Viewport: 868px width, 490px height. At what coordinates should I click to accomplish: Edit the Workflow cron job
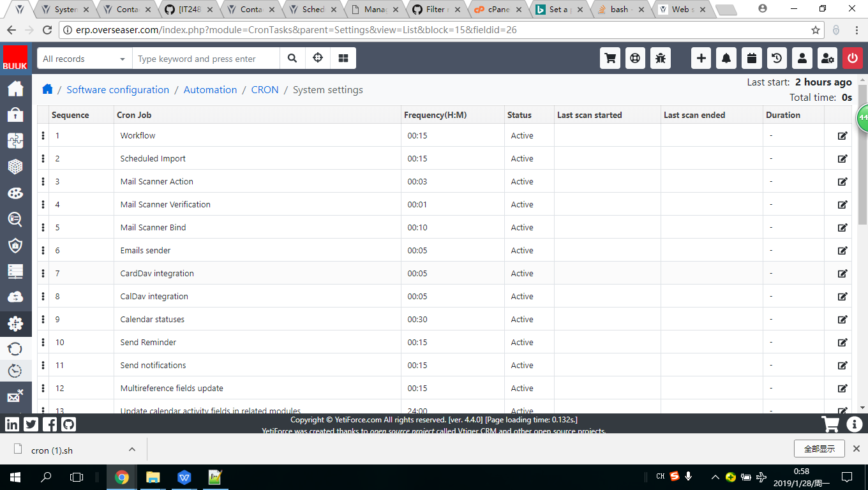point(842,135)
